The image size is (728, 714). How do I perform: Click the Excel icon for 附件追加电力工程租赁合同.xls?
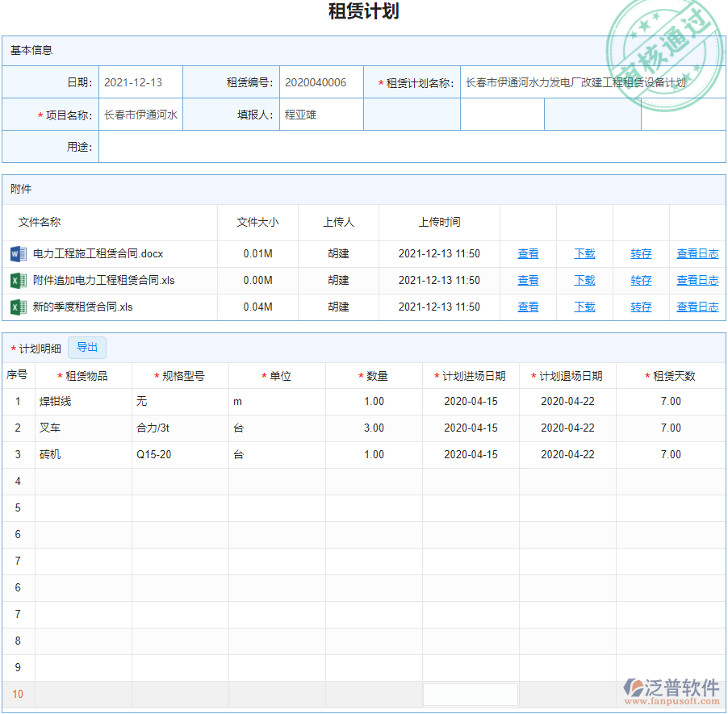coord(20,280)
